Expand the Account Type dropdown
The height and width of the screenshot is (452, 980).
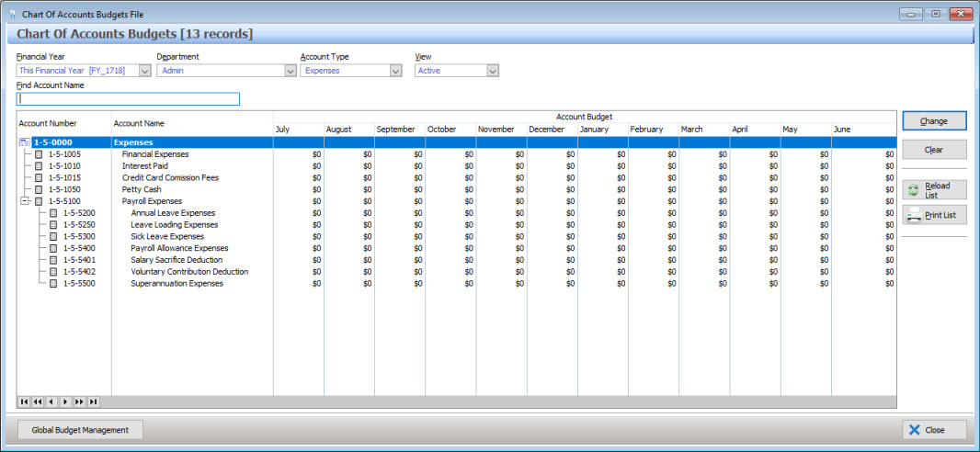pos(395,71)
